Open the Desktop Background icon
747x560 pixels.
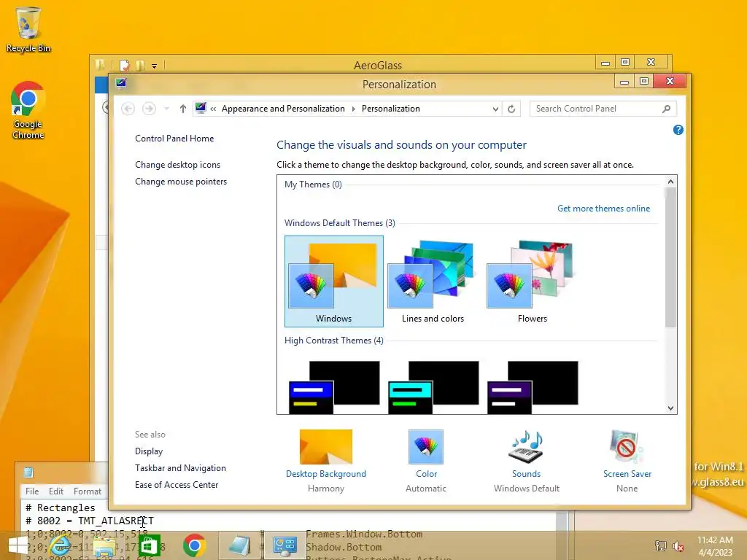click(326, 447)
